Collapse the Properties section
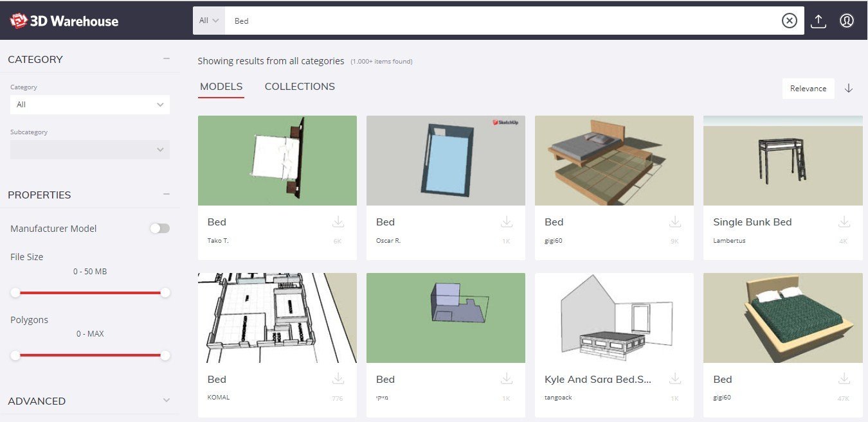 click(167, 195)
